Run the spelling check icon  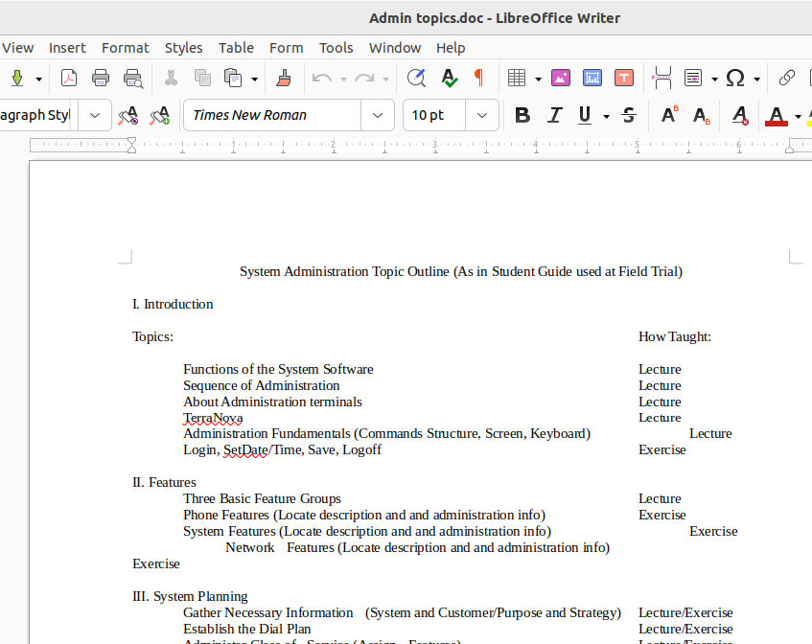tap(448, 78)
